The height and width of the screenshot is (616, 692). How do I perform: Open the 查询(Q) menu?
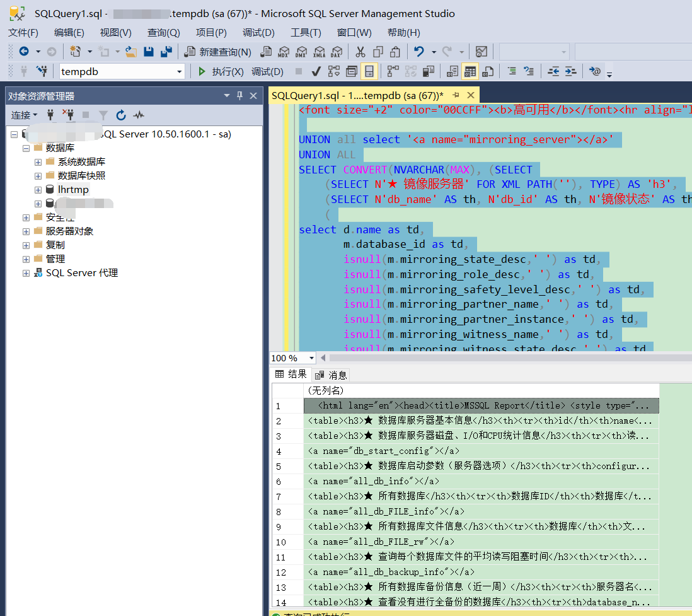(163, 33)
